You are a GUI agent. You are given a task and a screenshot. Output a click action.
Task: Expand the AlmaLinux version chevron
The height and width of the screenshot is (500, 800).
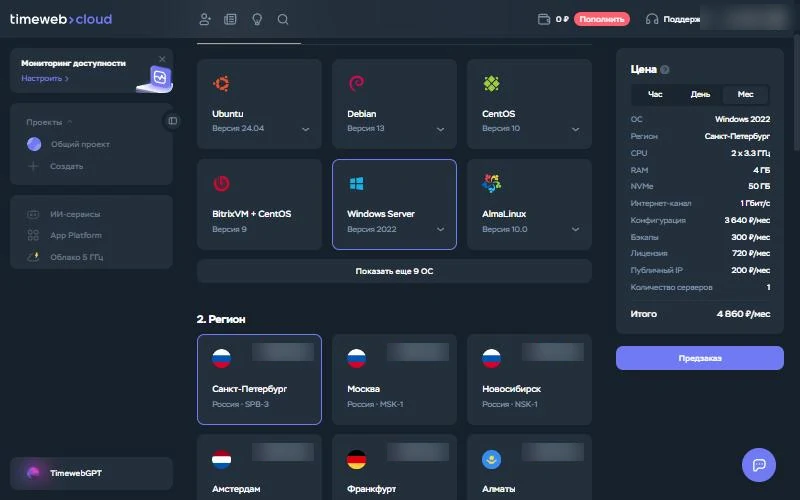click(576, 230)
